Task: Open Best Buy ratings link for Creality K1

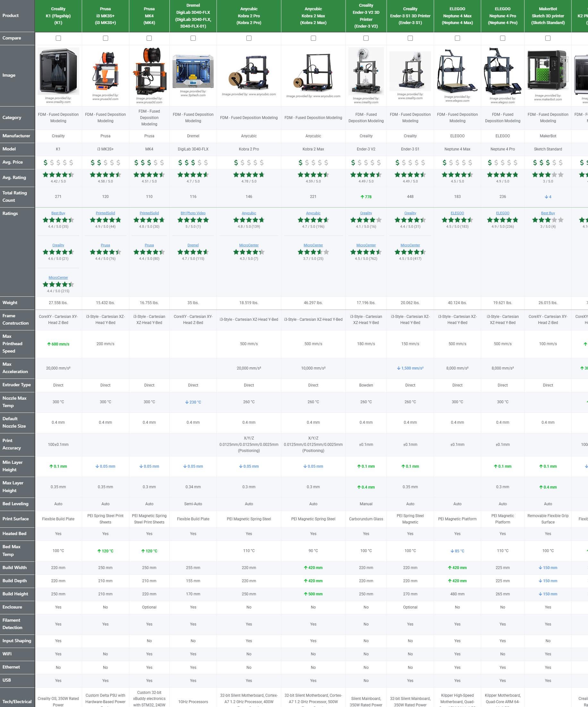Action: click(58, 213)
